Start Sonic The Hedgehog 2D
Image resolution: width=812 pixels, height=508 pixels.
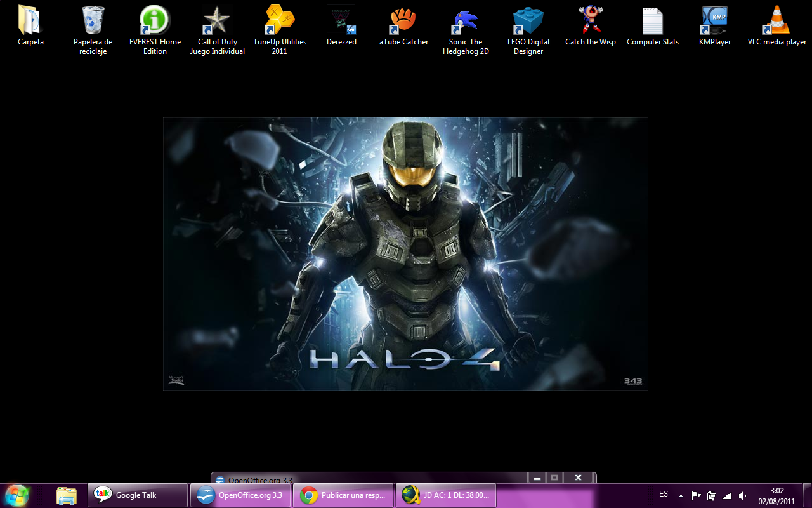click(x=466, y=19)
